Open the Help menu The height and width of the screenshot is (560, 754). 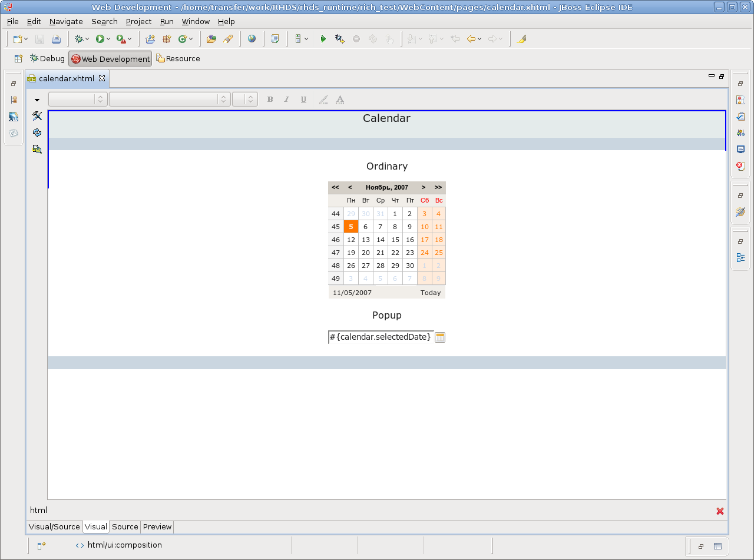[226, 21]
